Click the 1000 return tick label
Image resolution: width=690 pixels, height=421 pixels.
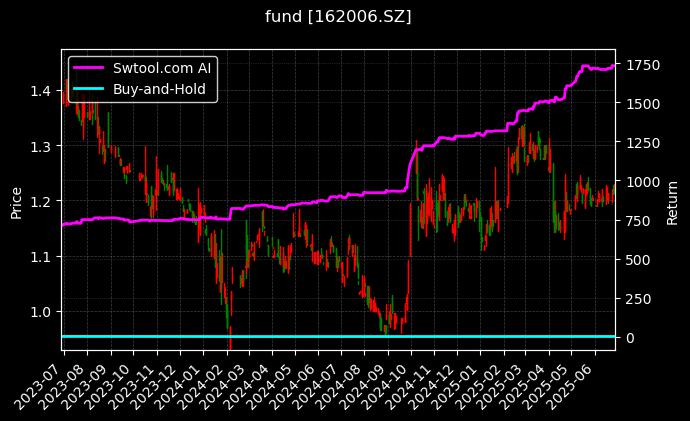tap(640, 182)
